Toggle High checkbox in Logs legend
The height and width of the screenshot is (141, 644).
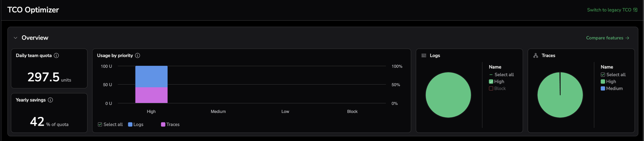click(x=491, y=82)
